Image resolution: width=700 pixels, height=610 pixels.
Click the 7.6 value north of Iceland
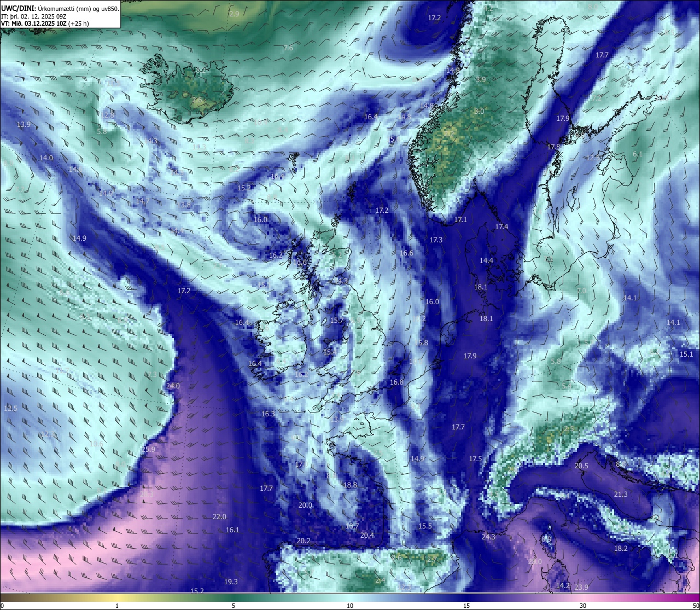pos(288,48)
